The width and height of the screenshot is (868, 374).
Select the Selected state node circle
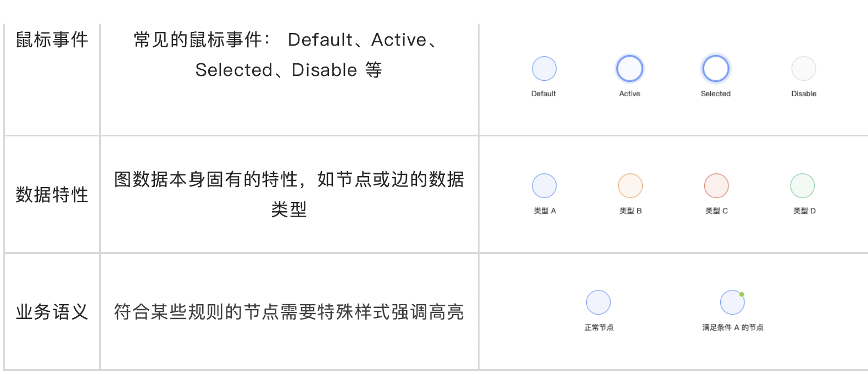coord(715,69)
